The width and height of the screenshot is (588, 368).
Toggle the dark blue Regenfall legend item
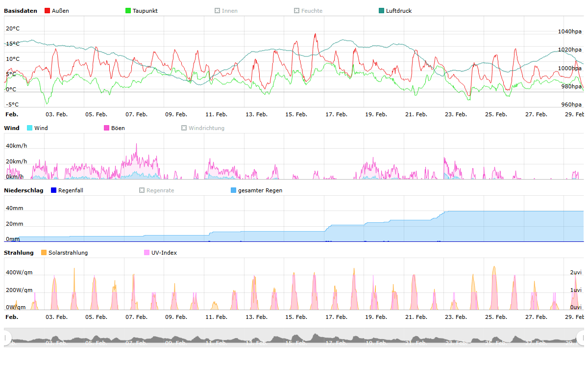(54, 190)
